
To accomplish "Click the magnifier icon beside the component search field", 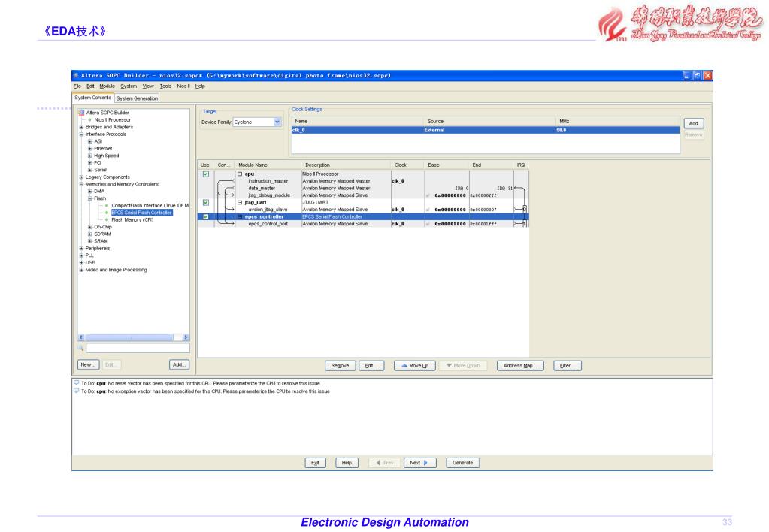I will pos(81,348).
